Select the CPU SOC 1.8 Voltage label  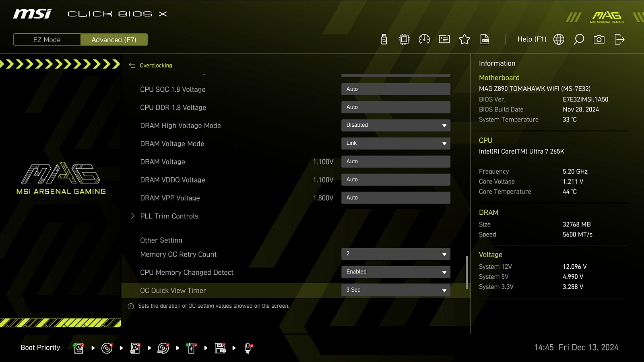point(173,89)
